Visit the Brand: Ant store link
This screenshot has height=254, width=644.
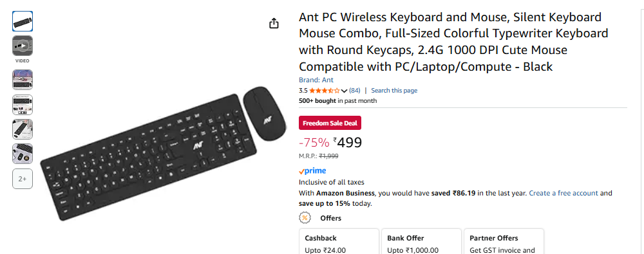pos(316,80)
